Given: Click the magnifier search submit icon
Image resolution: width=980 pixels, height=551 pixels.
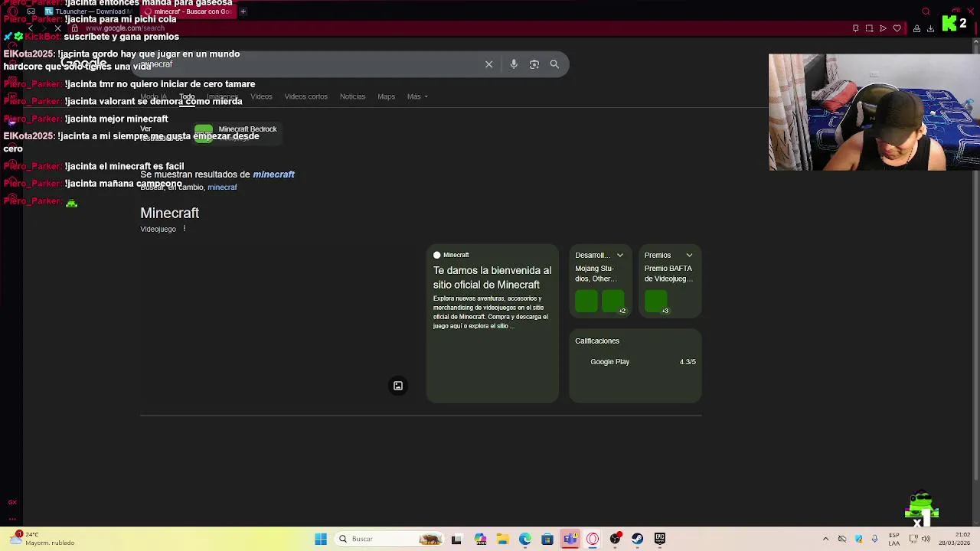Looking at the screenshot, I should pyautogui.click(x=554, y=64).
